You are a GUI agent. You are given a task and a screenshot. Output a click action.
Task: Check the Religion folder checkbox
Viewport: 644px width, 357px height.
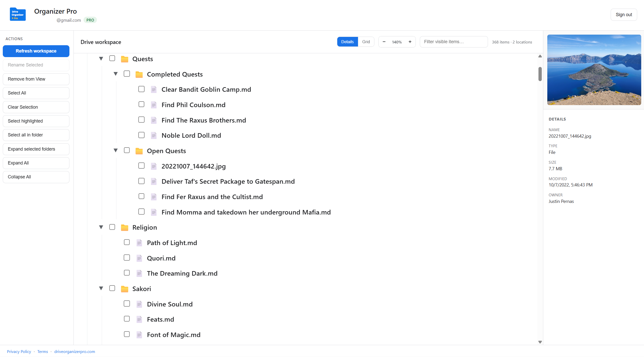coord(112,227)
